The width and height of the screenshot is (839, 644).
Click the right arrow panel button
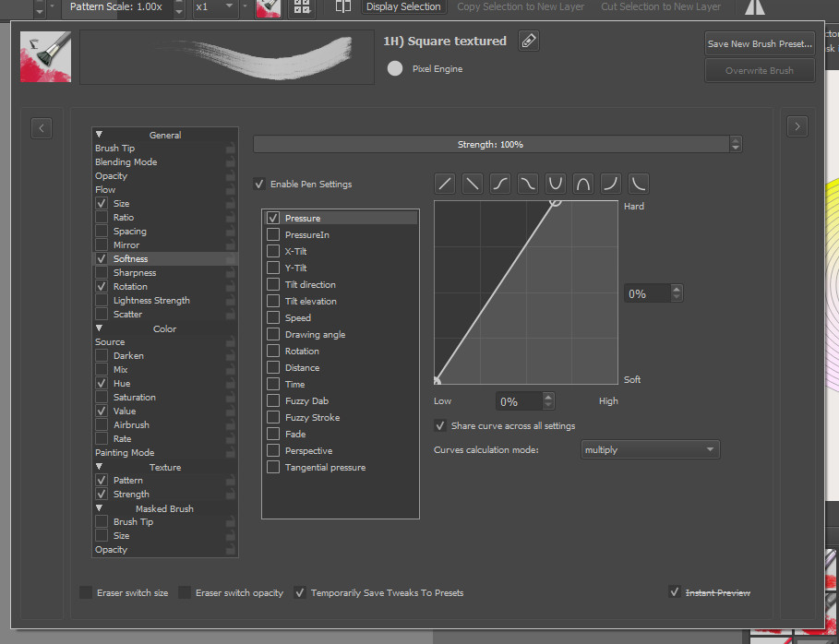[797, 127]
